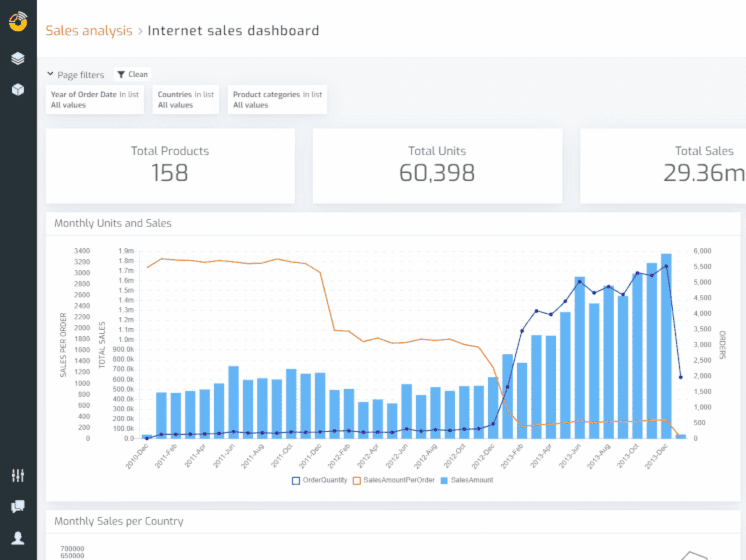Open the chat messages sidebar icon

pyautogui.click(x=18, y=506)
